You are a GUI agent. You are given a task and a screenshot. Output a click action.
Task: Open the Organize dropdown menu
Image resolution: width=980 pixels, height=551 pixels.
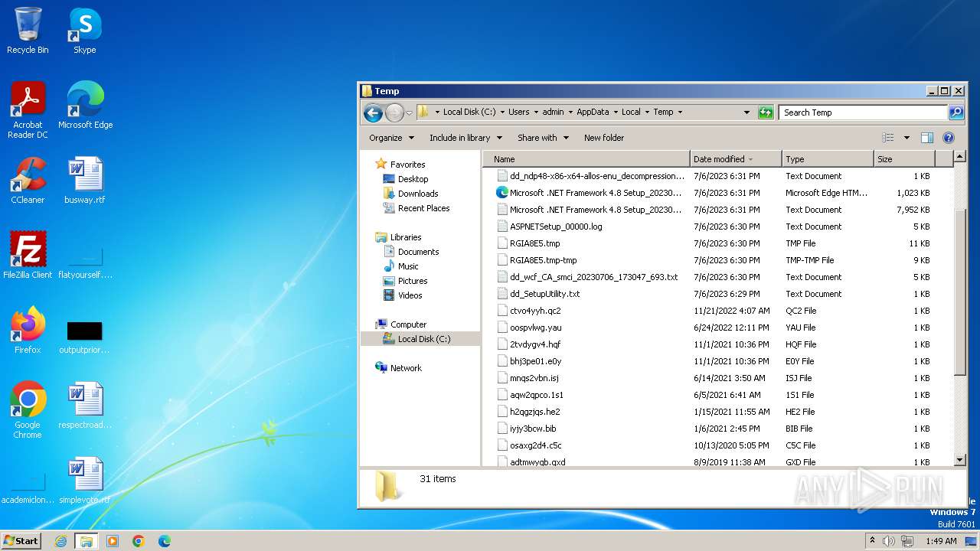point(391,138)
